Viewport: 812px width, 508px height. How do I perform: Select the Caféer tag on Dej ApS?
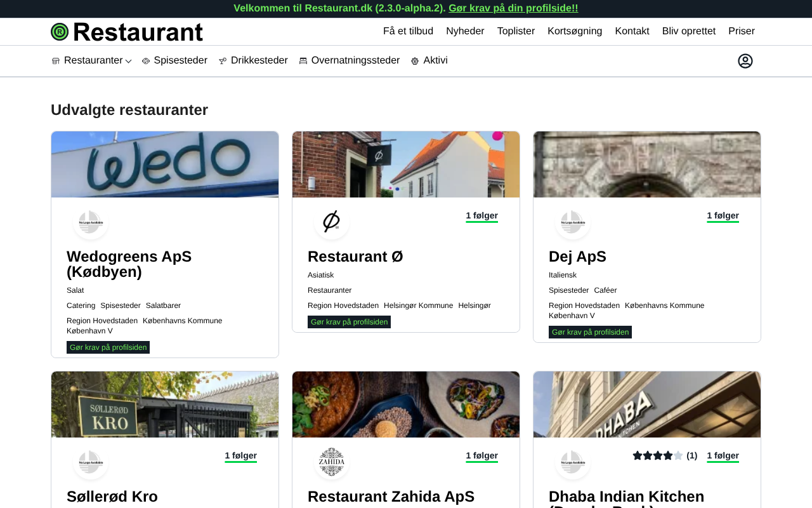(605, 290)
